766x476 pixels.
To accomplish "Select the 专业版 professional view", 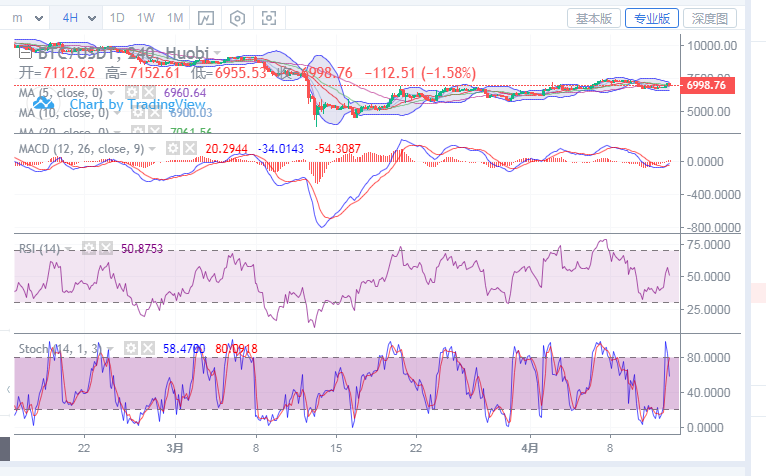I will 652,19.
